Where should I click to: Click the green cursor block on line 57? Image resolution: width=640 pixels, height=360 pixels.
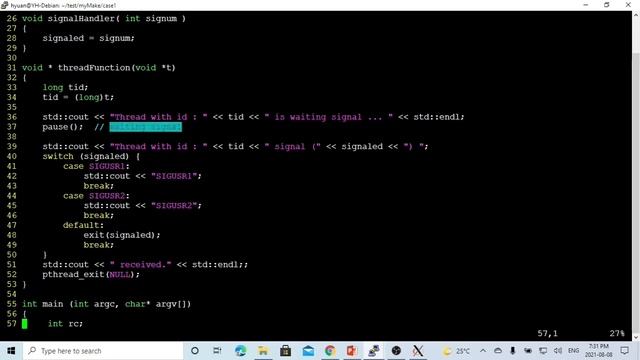coord(24,324)
